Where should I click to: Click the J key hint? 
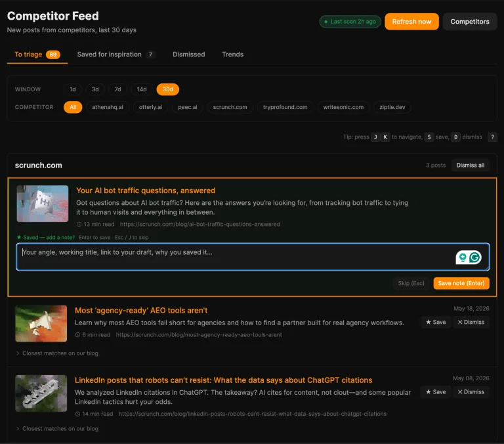click(x=375, y=137)
